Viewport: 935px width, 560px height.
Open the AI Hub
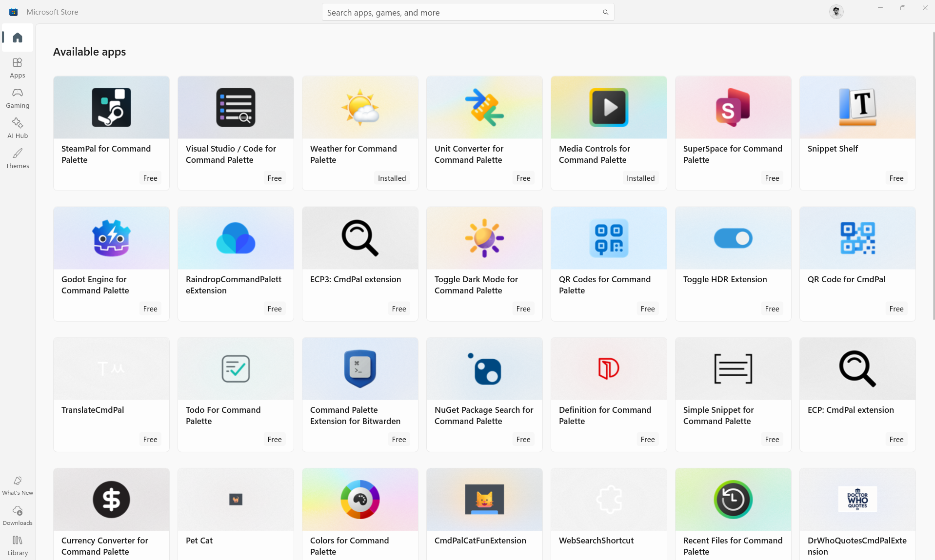click(x=17, y=128)
